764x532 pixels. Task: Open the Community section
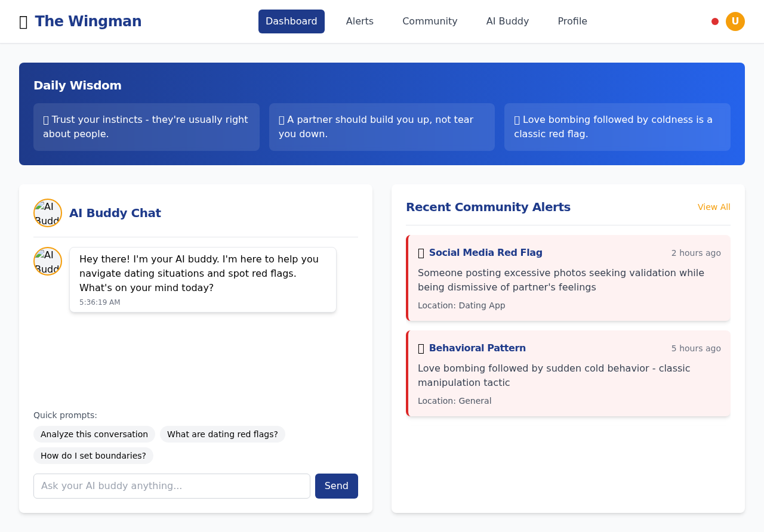pos(430,21)
